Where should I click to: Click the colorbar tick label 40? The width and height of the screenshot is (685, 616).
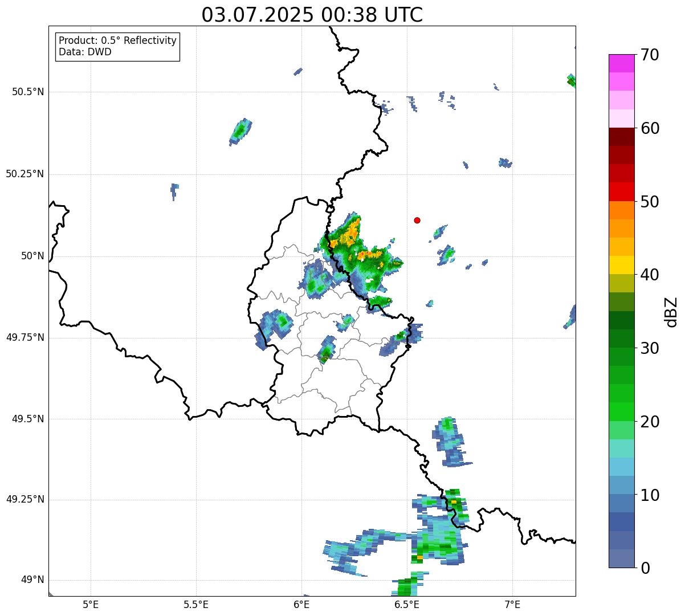(649, 275)
